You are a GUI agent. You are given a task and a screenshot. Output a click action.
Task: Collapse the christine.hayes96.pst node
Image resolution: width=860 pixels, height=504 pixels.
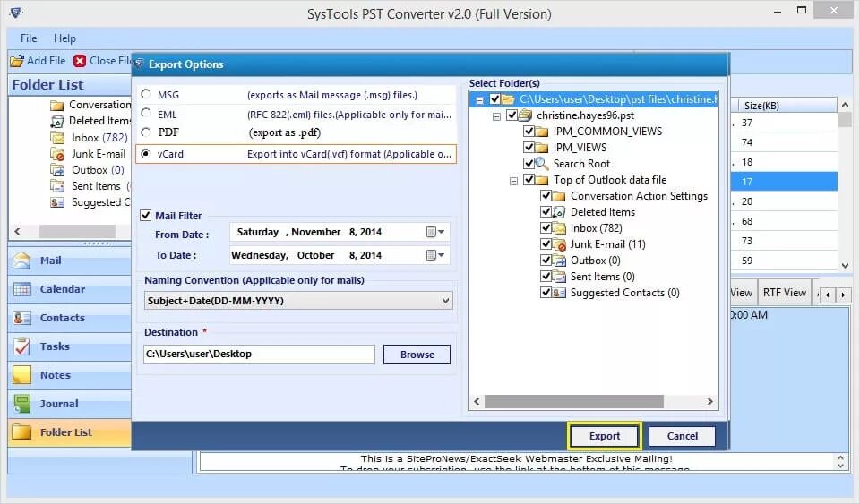click(496, 116)
